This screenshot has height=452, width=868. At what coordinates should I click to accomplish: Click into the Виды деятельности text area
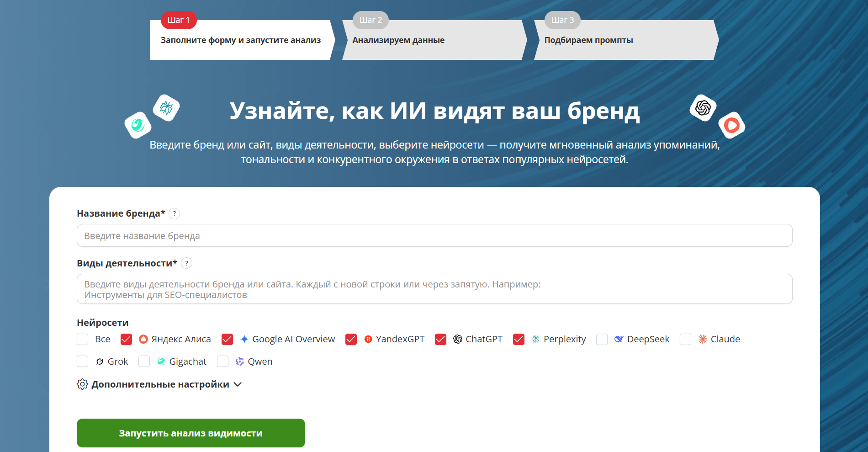[434, 289]
